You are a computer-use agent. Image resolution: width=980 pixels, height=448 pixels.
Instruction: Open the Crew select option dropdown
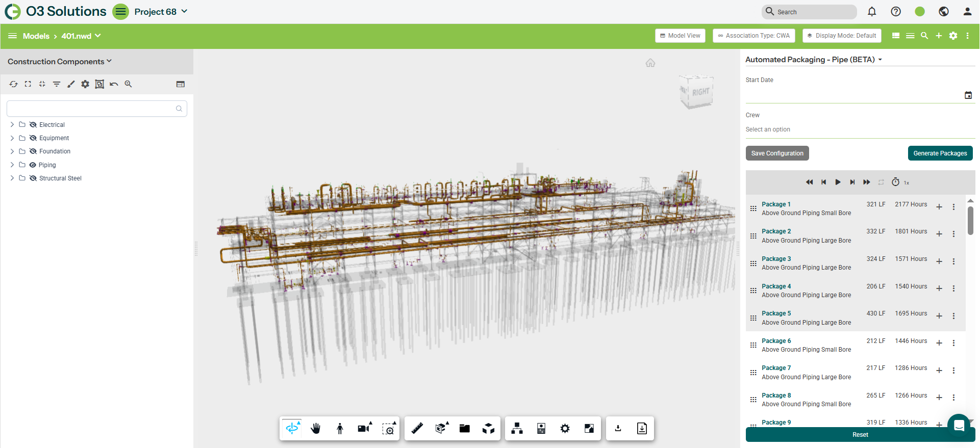coord(860,129)
